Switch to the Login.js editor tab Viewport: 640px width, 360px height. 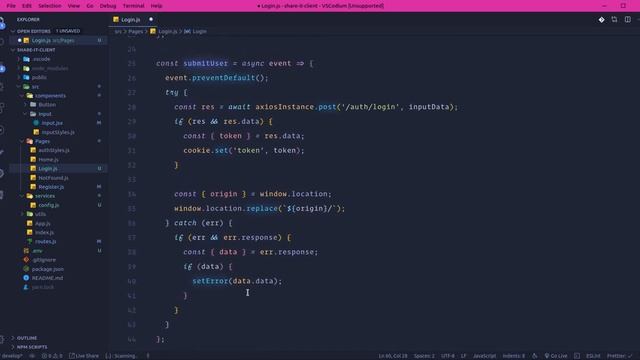click(131, 19)
